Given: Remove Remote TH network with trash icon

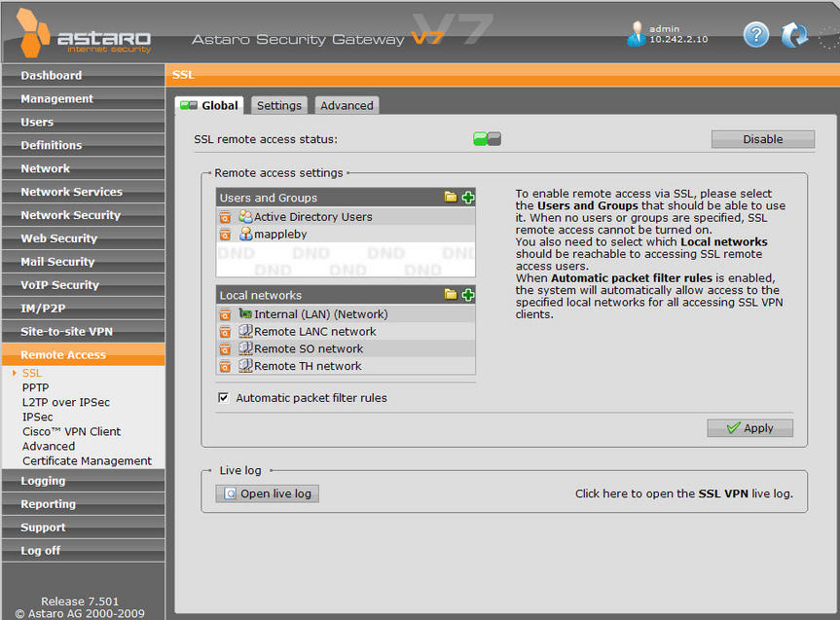Looking at the screenshot, I should (x=225, y=367).
